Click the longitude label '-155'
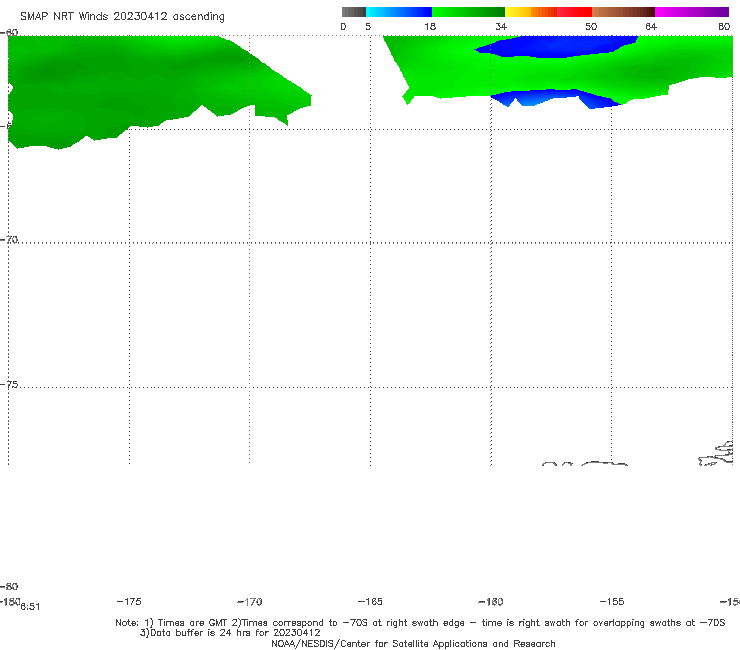Viewport: 740px width, 650px height. tap(612, 602)
